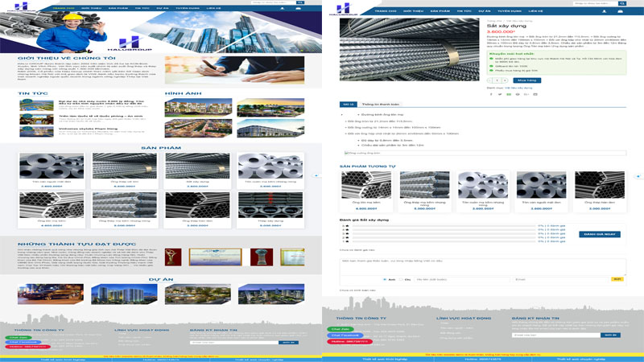Click the Email field in the comment form
644x362 pixels.
[560, 279]
